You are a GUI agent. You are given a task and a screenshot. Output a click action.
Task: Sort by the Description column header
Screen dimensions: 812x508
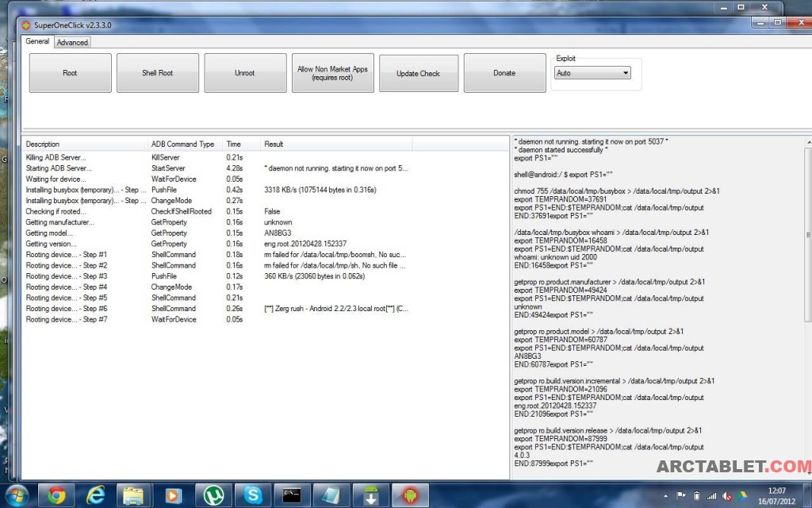(84, 144)
